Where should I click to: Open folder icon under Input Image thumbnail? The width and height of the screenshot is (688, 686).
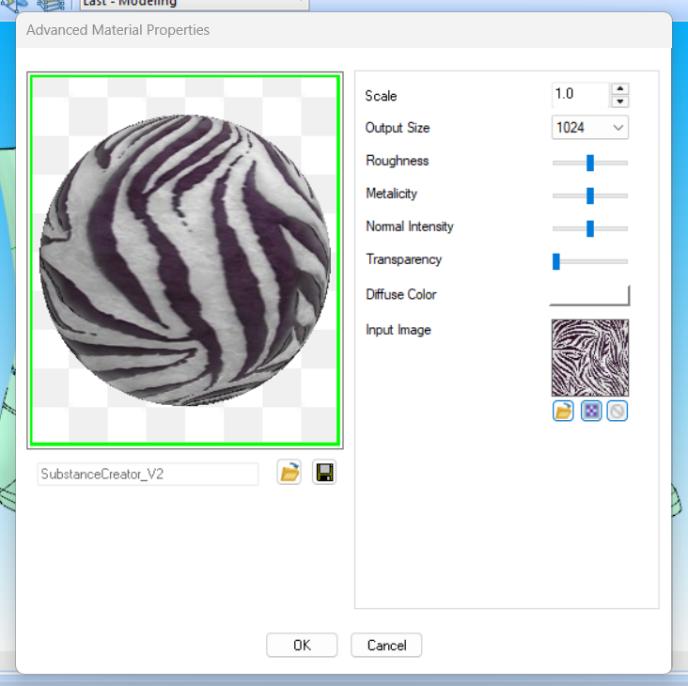tap(563, 411)
